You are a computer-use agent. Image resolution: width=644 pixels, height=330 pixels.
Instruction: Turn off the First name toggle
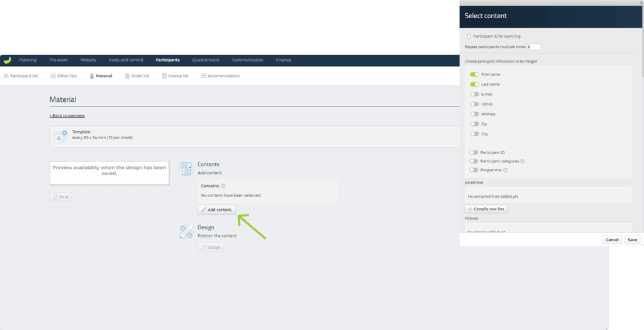(x=474, y=74)
